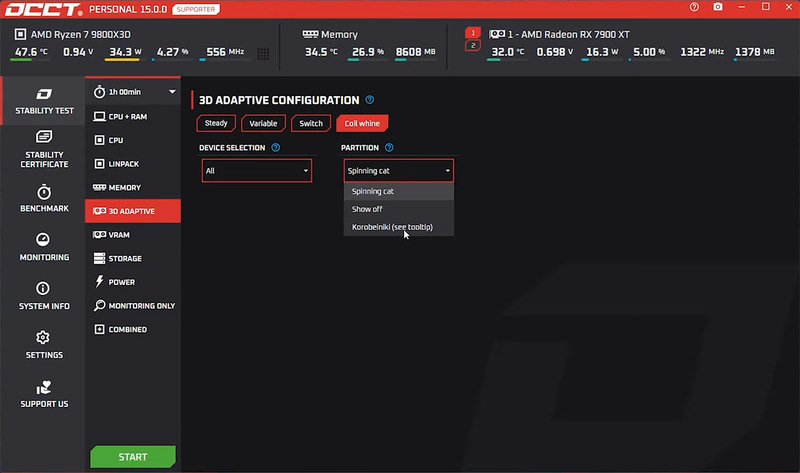Select the CPU + RAM test

click(x=133, y=116)
